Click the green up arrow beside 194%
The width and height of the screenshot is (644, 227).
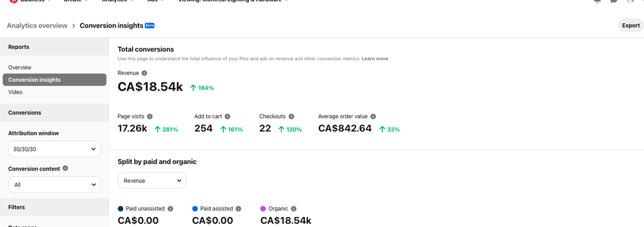click(193, 87)
